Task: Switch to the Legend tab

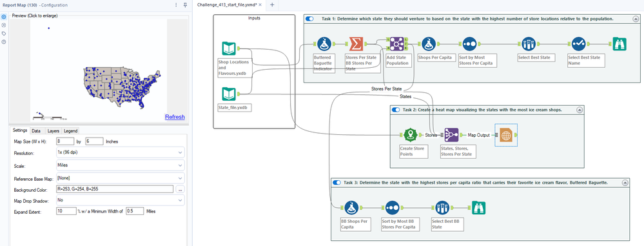Action: [x=71, y=131]
